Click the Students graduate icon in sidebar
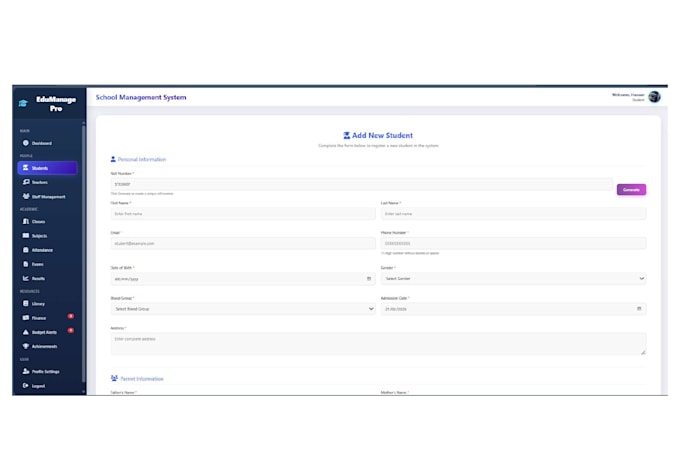 click(26, 167)
